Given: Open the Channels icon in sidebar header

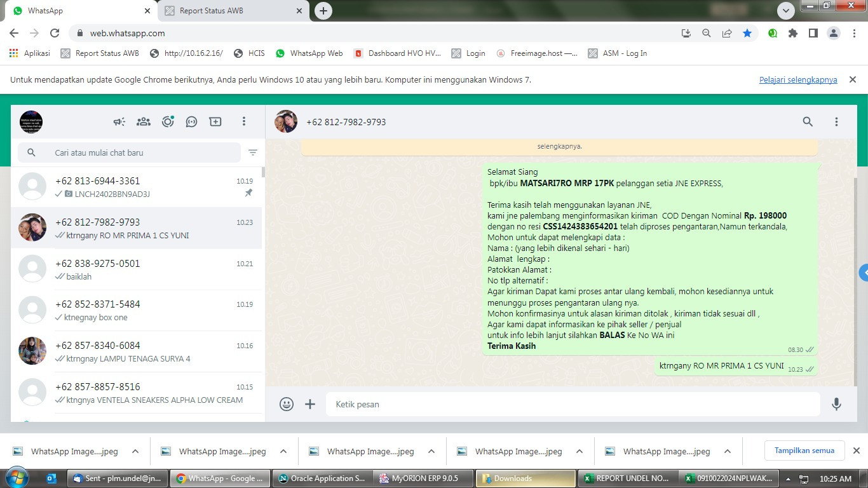Looking at the screenshot, I should pos(191,121).
